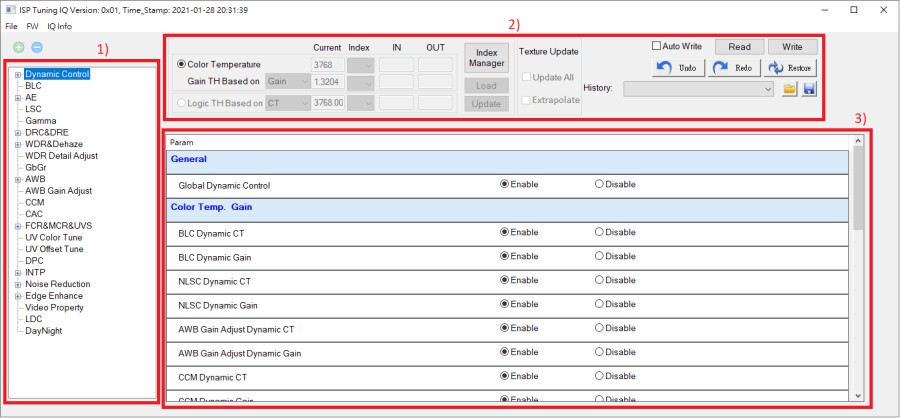Click the Undo arrow button

[677, 68]
